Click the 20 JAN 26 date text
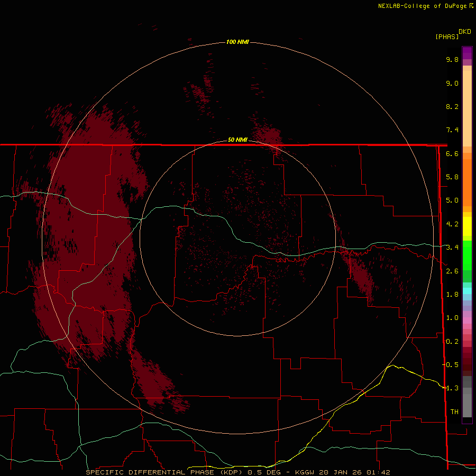 tap(341, 472)
